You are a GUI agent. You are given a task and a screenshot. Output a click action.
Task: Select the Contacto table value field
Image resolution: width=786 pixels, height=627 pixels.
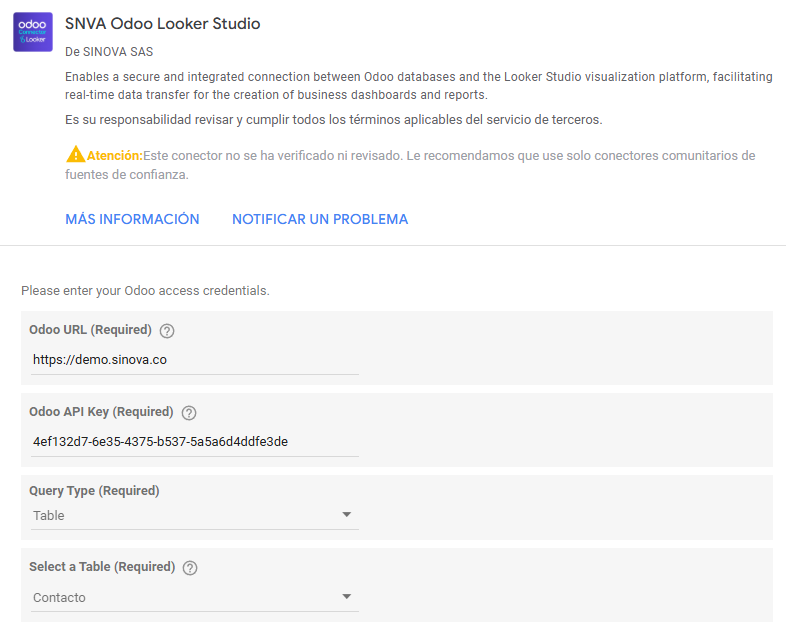pyautogui.click(x=195, y=597)
